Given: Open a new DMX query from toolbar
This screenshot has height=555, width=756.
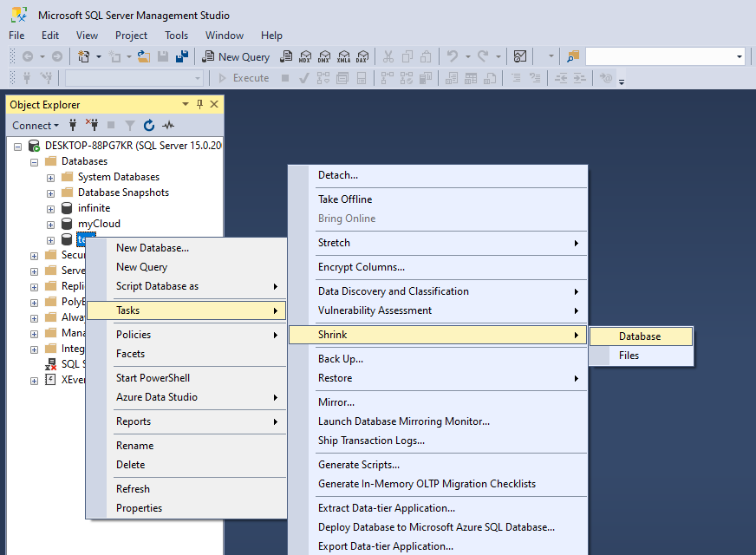Looking at the screenshot, I should pyautogui.click(x=324, y=57).
